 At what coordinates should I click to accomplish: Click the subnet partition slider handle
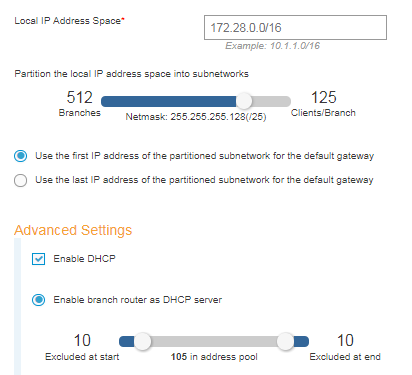coord(244,101)
